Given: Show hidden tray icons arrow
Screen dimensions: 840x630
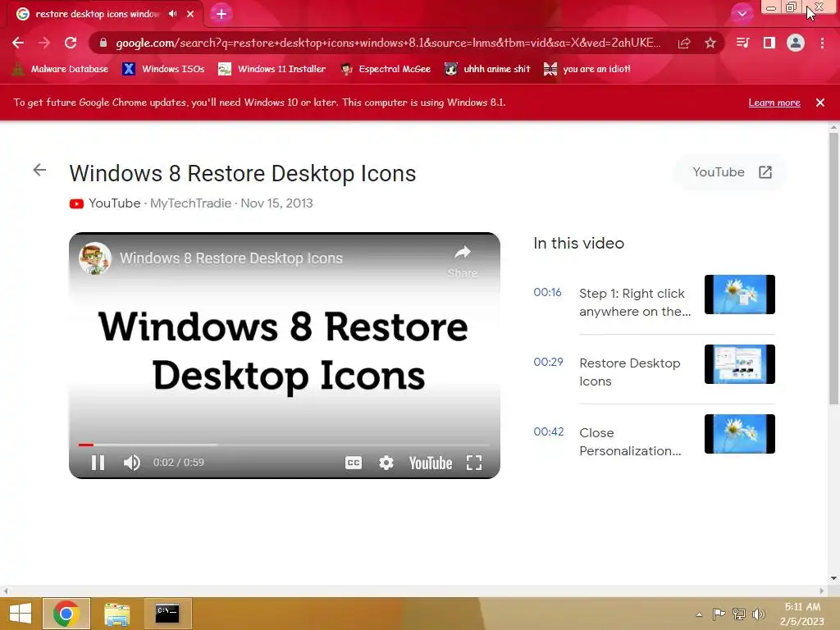Looking at the screenshot, I should [x=699, y=614].
